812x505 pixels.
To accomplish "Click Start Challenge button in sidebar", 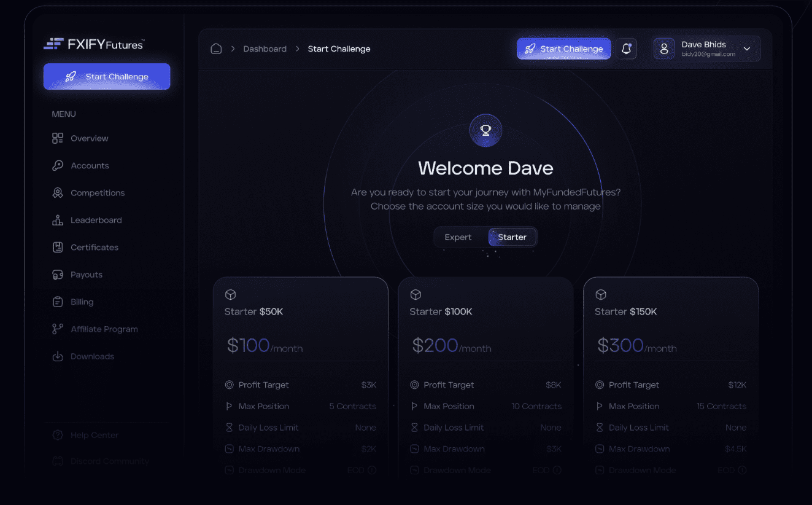I will [107, 77].
